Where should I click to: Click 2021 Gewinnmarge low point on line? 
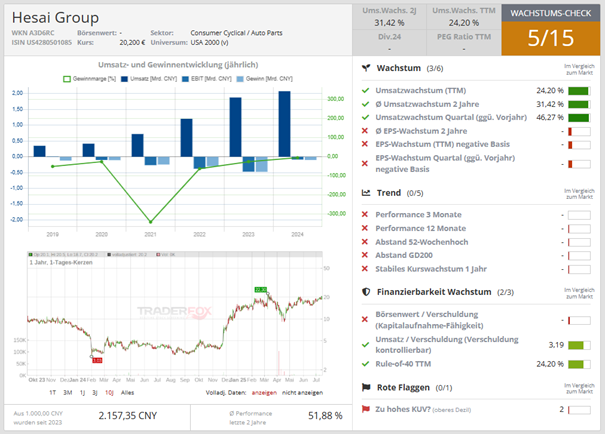150,222
